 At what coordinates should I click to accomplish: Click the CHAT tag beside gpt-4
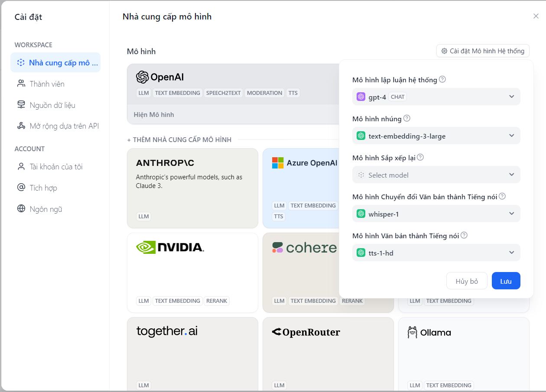[398, 97]
